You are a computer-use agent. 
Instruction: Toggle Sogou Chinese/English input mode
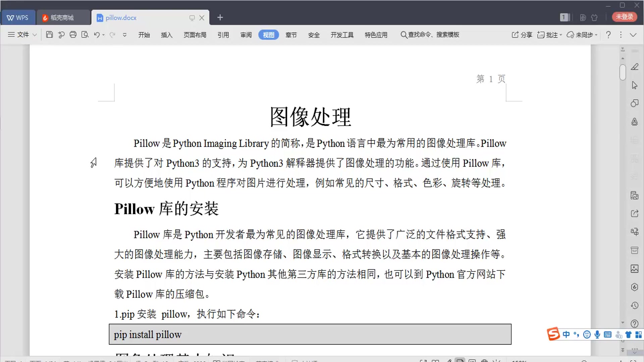566,335
